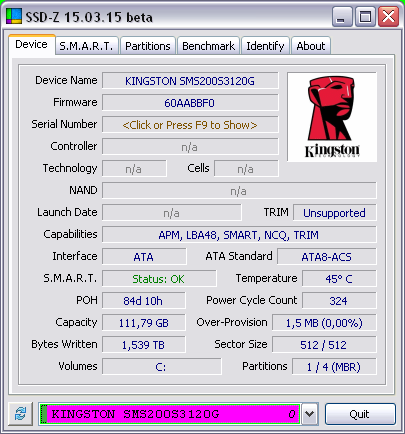Viewport: 405px width, 434px height.
Task: Click the Firmware value '60AABBF0'
Action: [x=190, y=103]
